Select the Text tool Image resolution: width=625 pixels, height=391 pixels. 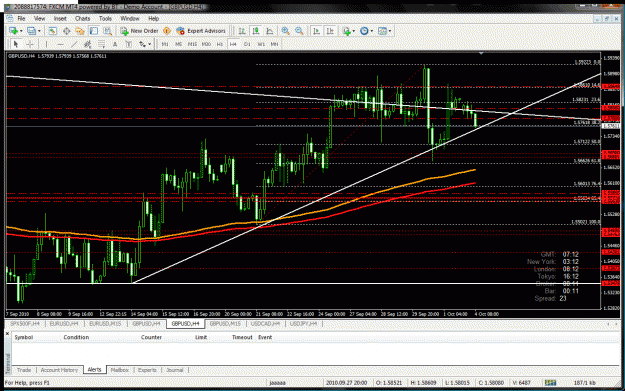tap(115, 44)
